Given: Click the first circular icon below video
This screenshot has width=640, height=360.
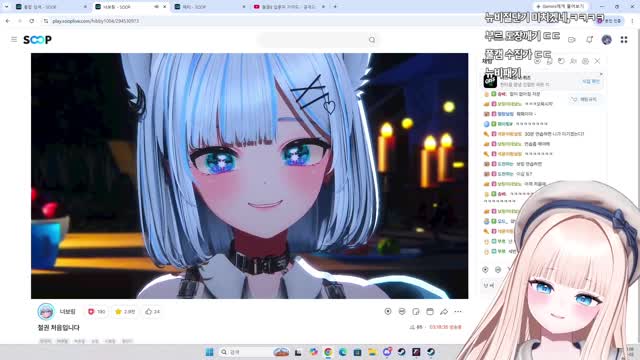Looking at the screenshot, I should click(x=388, y=311).
